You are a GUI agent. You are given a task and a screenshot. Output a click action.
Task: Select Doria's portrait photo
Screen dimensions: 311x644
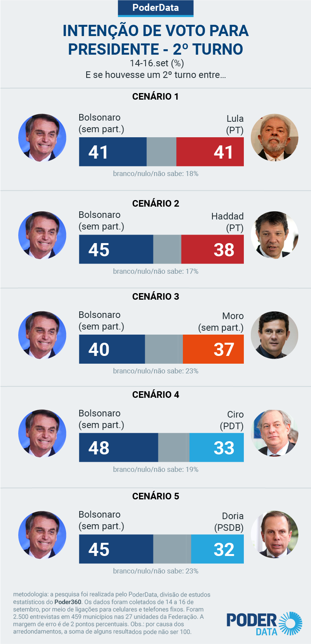[275, 535]
